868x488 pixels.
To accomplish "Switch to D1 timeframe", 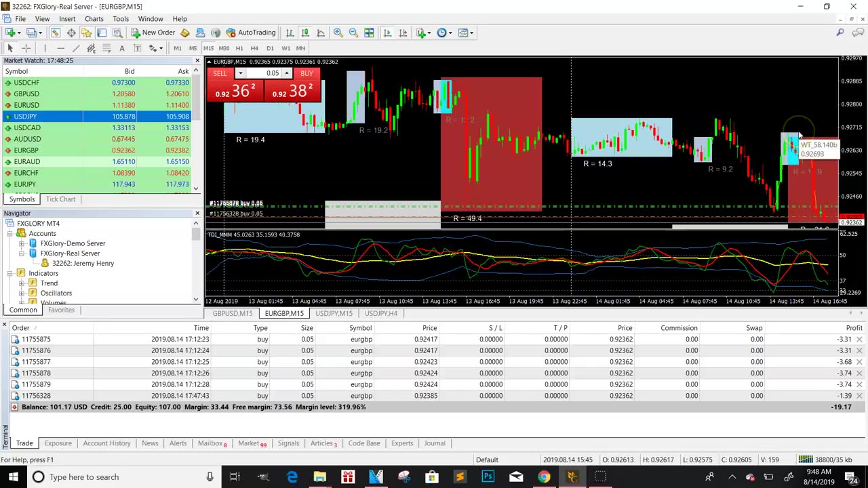I will point(271,48).
